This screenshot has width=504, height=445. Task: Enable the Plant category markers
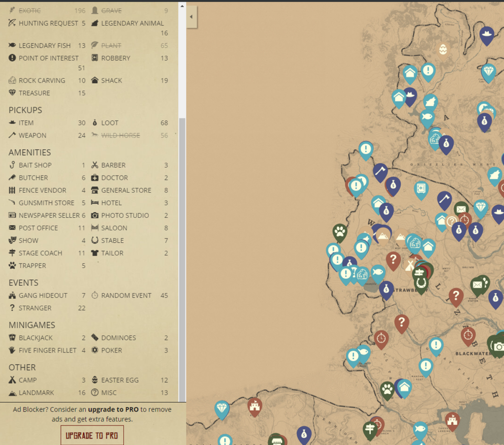coord(129,45)
